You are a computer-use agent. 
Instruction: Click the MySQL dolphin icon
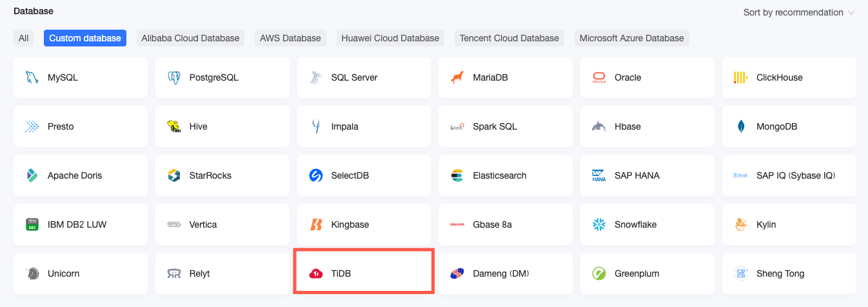click(x=32, y=77)
